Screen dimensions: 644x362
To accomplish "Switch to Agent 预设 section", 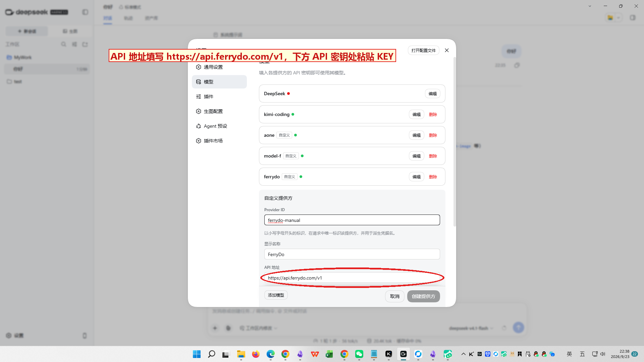I will (x=219, y=126).
